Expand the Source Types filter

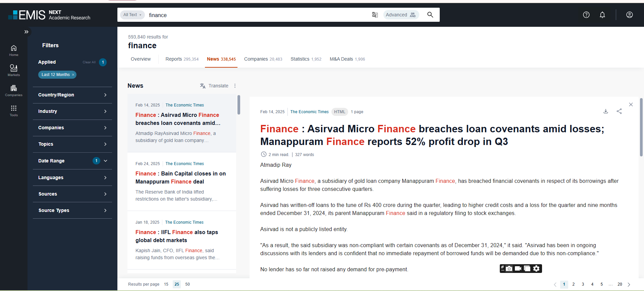click(72, 211)
